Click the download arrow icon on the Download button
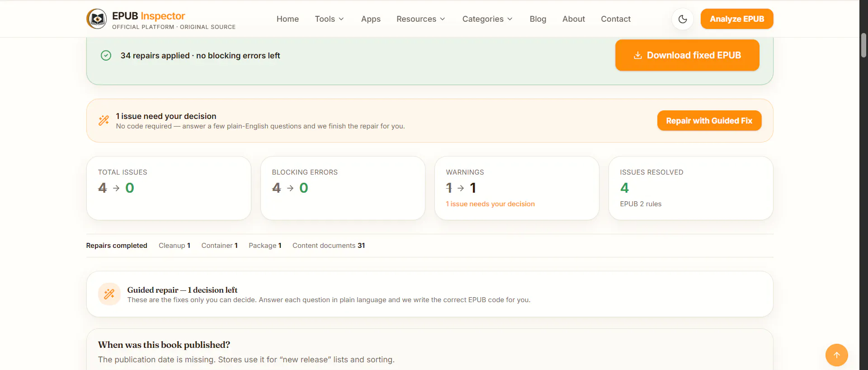 (x=638, y=55)
